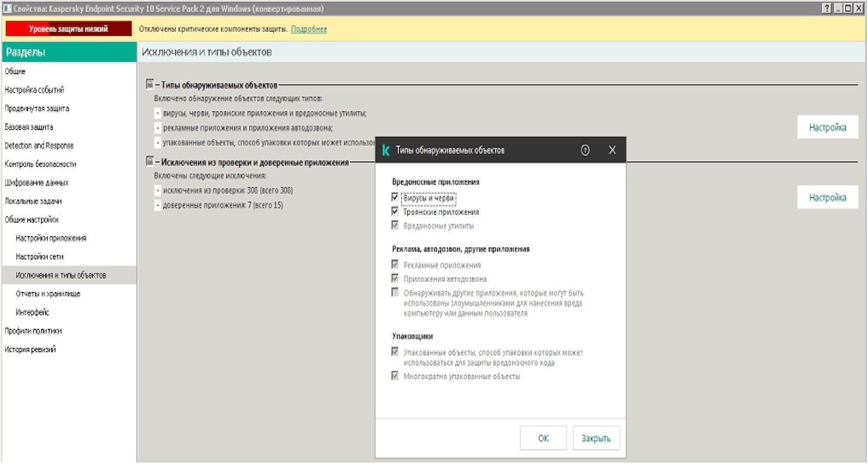This screenshot has width=868, height=464.
Task: Select Базовая защита in the sidebar
Action: [x=29, y=127]
